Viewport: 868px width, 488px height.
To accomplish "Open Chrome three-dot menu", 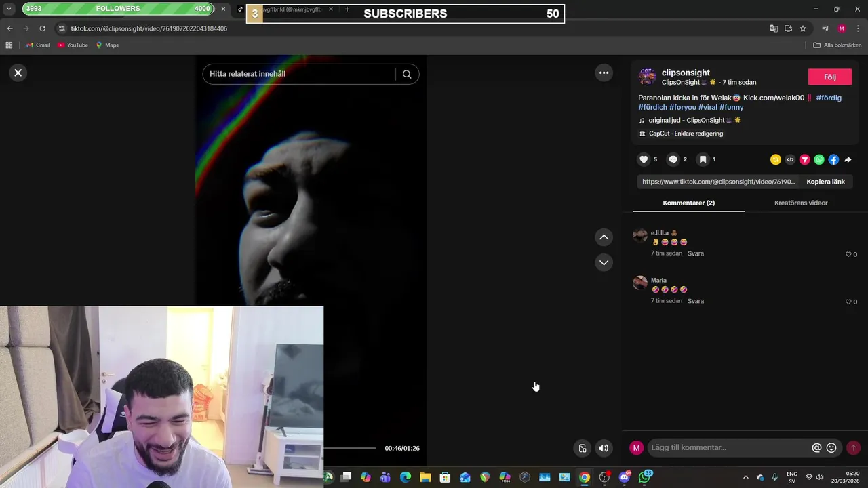I will pos(857,28).
